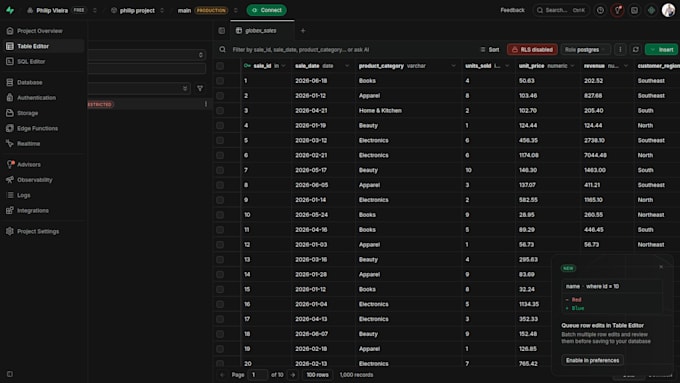
Task: Click the Supabase logo icon
Action: point(10,10)
